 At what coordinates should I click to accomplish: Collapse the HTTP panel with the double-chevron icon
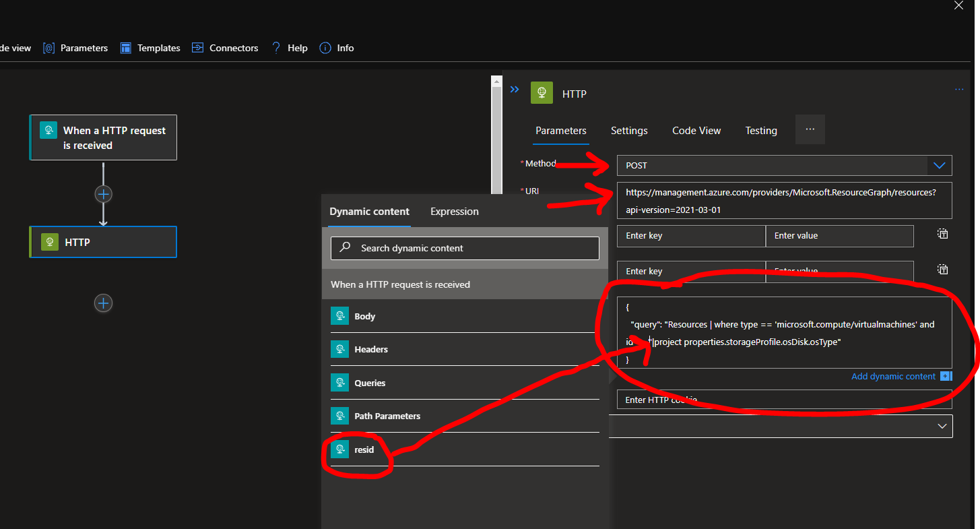point(515,89)
